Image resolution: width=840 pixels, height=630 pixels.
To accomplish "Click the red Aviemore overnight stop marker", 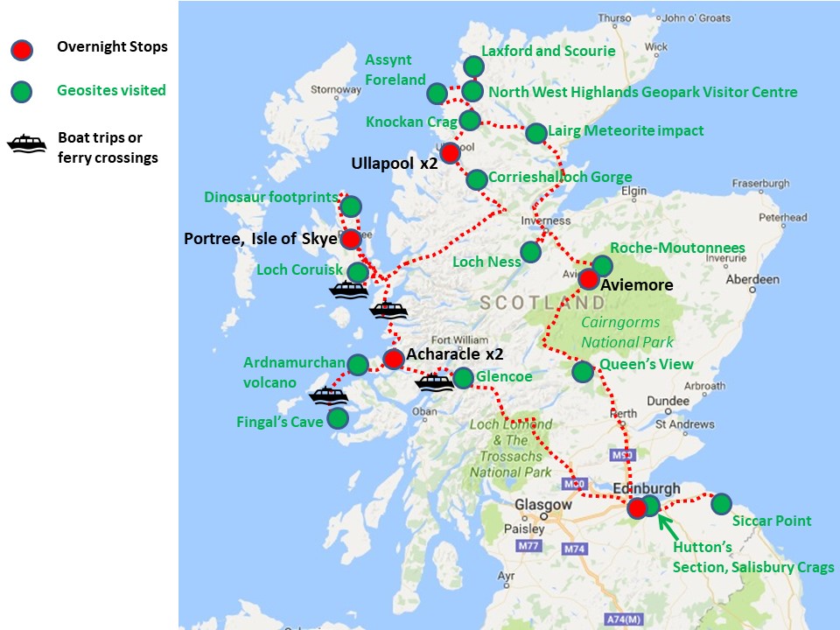I will tap(589, 280).
